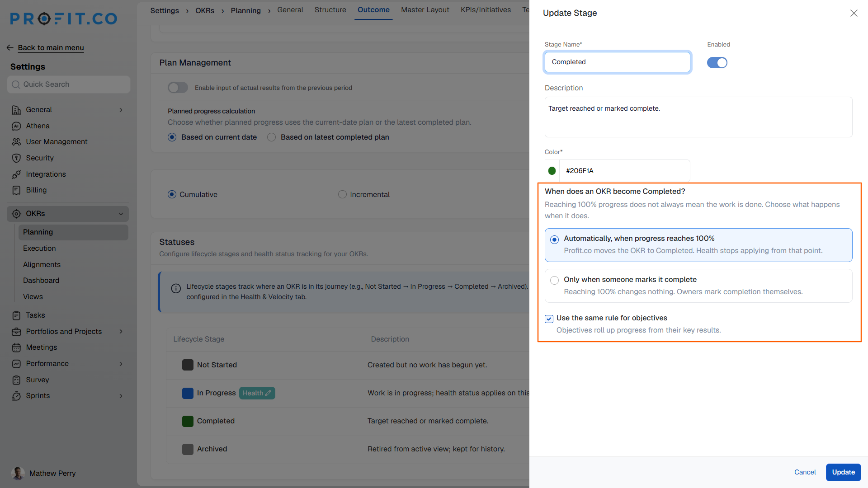Open the Structure tab

(330, 10)
